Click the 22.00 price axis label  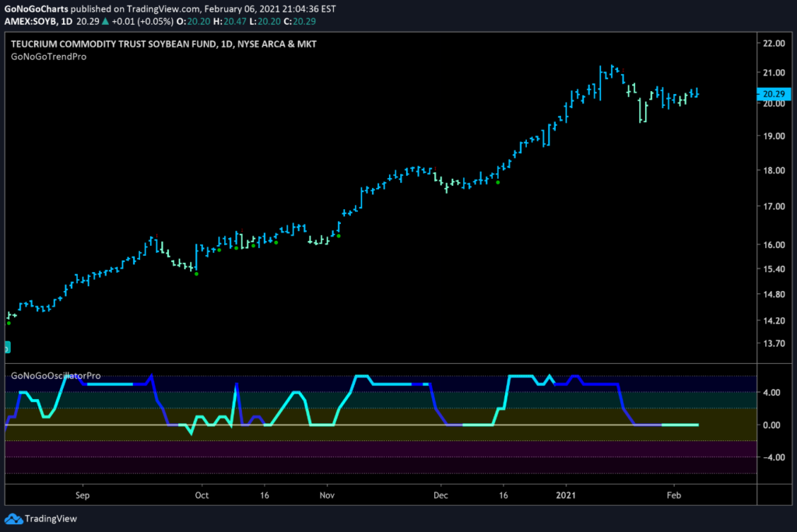[774, 44]
